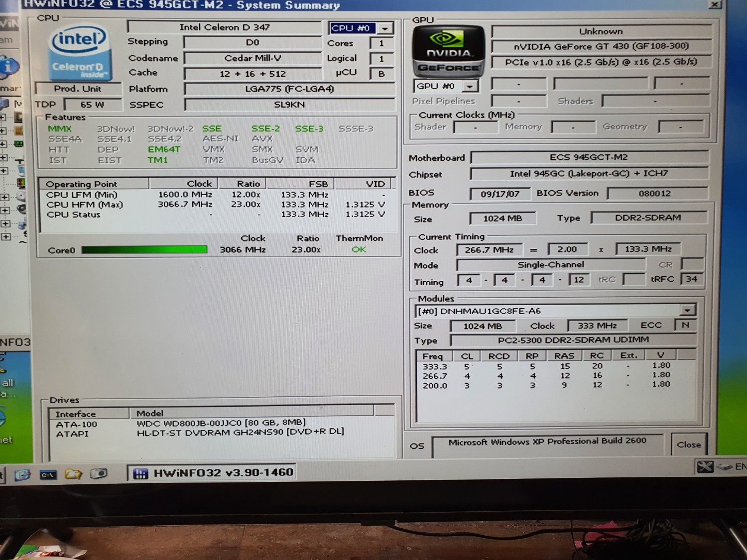Click the 266.7 MHz memory clock field

pos(489,250)
